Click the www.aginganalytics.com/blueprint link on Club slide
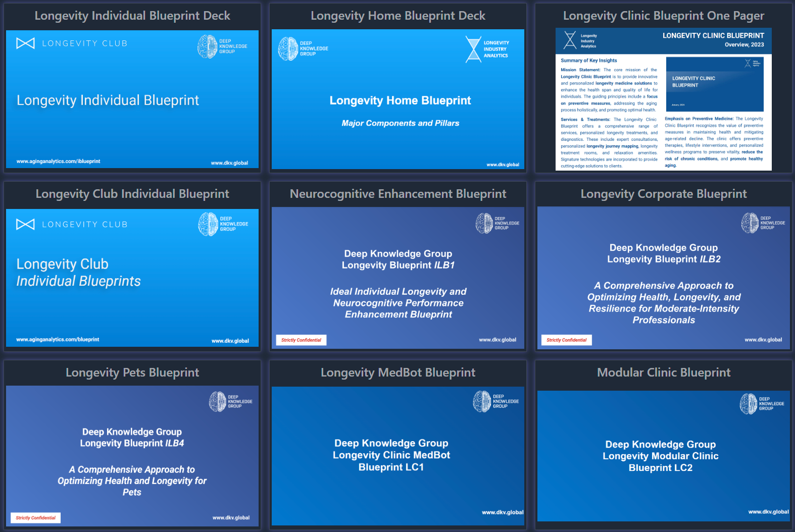Viewport: 795px width, 532px height. coord(58,340)
